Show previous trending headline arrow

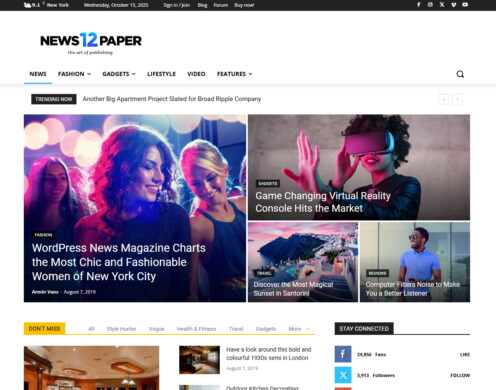(444, 99)
